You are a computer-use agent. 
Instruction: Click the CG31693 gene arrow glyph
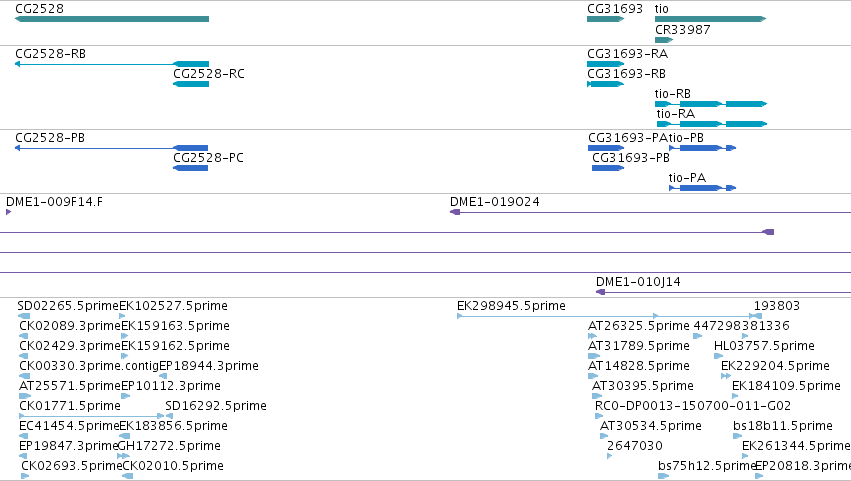[x=606, y=19]
